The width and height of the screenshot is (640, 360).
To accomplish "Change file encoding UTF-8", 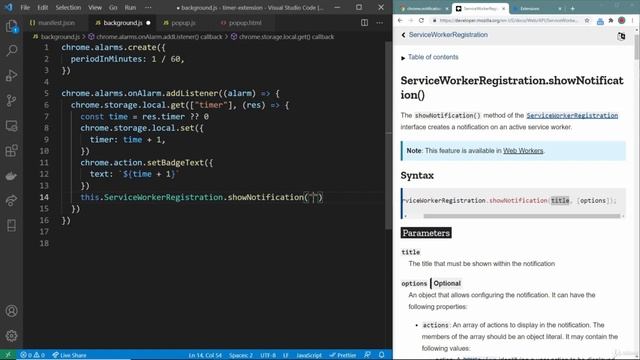I will 268,355.
